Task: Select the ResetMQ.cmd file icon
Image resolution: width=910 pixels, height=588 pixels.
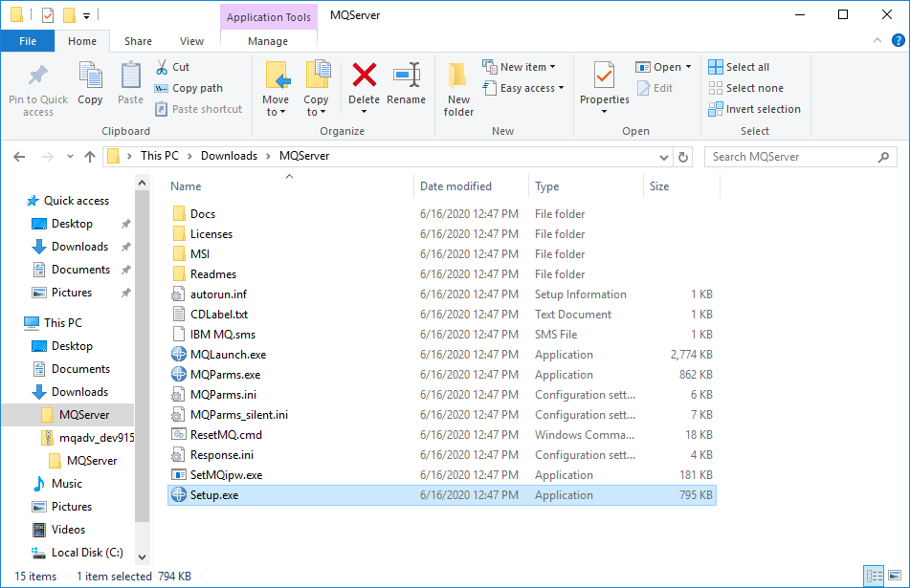Action: [179, 434]
